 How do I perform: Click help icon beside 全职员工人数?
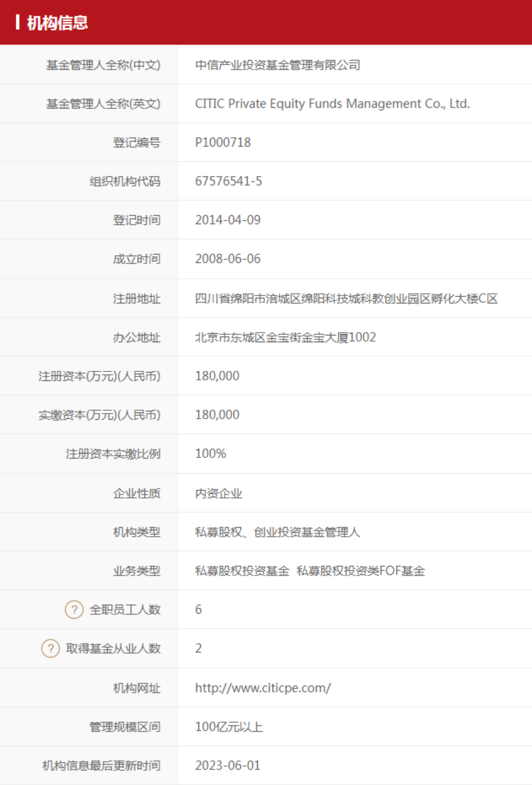74,610
